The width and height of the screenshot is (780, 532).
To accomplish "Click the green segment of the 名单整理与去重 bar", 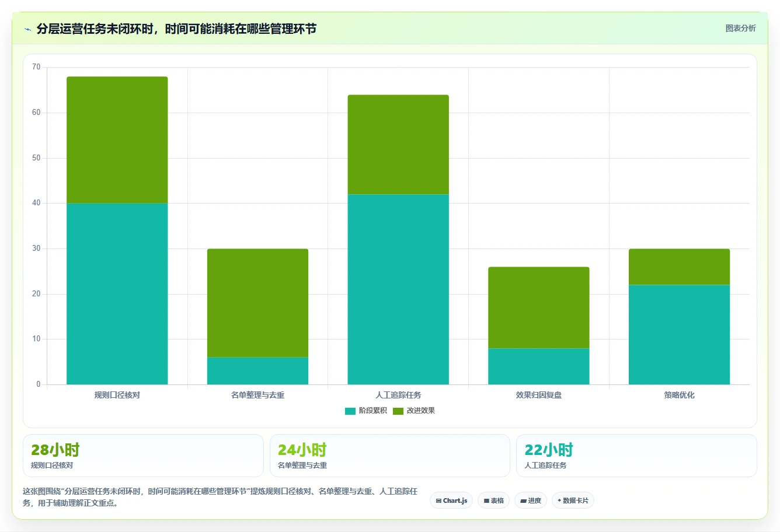I will pos(257,303).
